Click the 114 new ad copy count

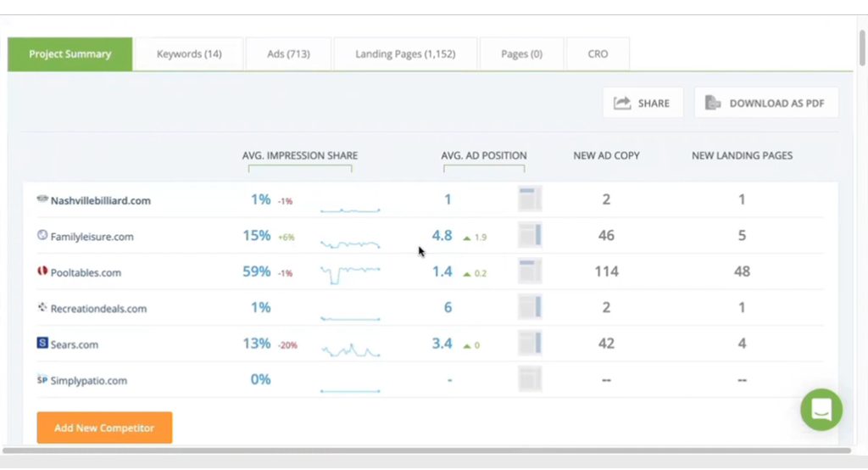coord(606,271)
